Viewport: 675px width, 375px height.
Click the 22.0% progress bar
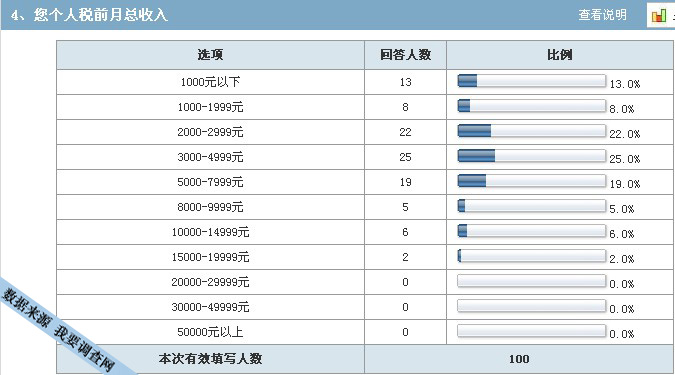click(x=532, y=130)
